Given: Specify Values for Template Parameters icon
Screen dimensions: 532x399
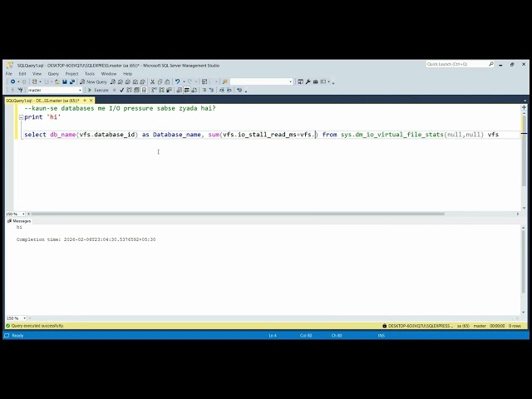Looking at the screenshot, I should (x=239, y=91).
